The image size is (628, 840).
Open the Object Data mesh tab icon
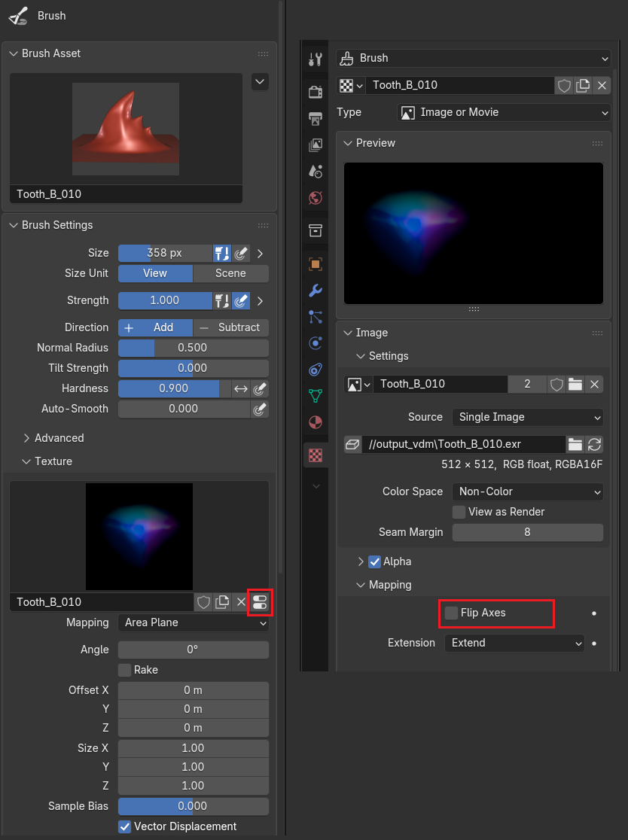pyautogui.click(x=316, y=396)
